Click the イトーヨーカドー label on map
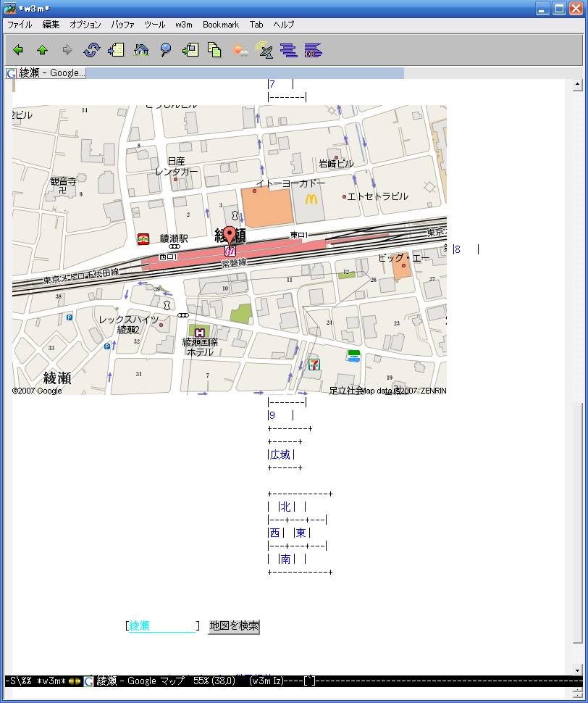 291,183
